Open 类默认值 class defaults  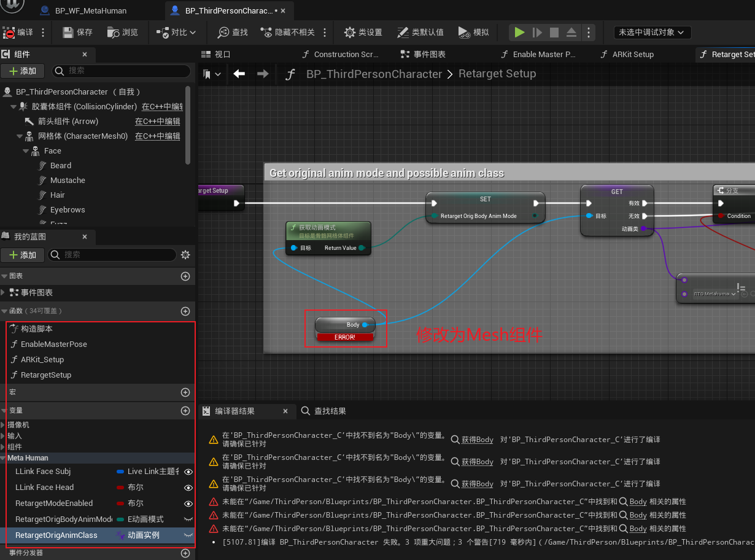point(420,33)
